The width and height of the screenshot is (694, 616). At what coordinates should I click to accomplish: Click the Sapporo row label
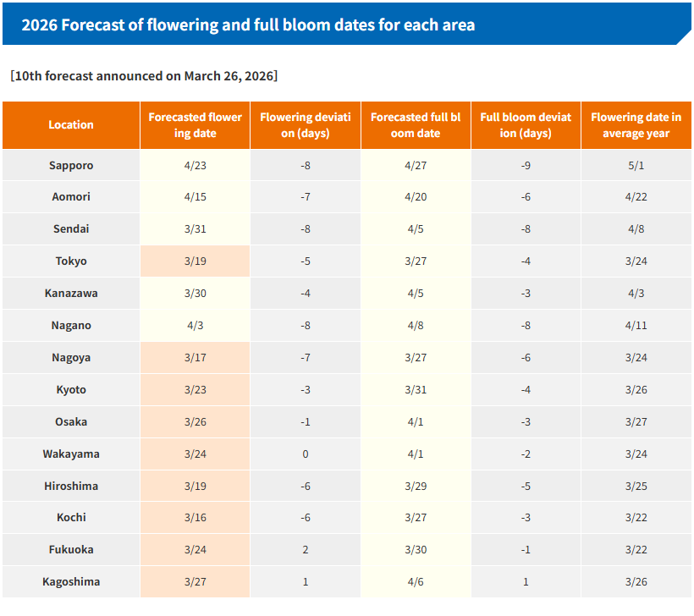pos(71,165)
